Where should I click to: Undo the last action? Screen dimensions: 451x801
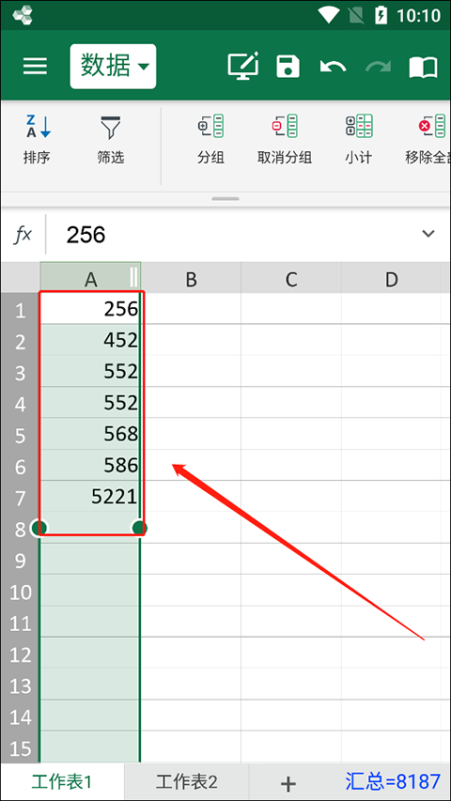[x=333, y=66]
